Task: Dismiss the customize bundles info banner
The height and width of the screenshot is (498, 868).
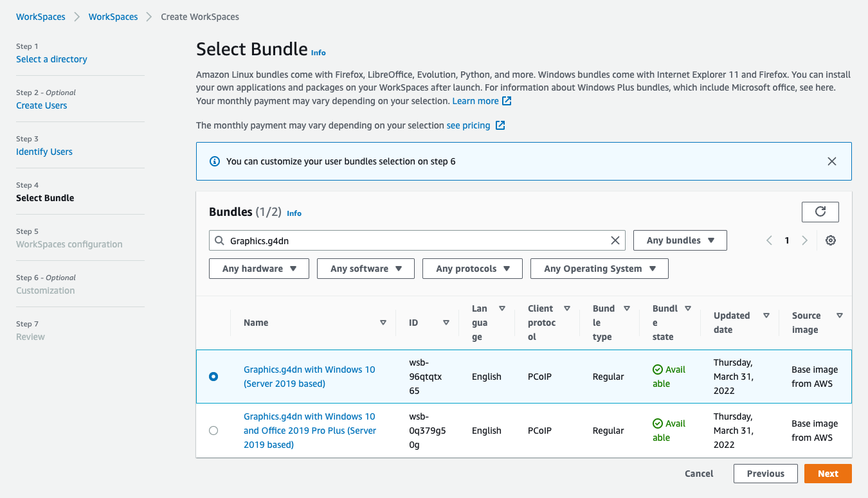Action: pos(832,161)
